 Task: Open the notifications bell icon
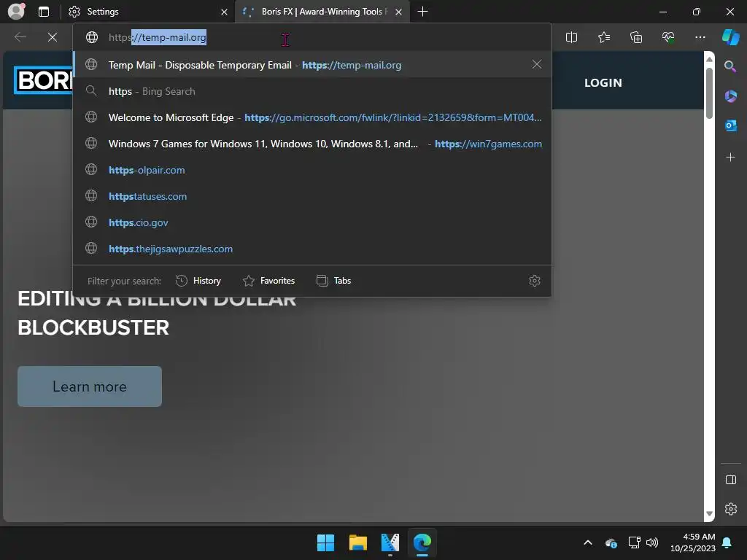tap(727, 542)
